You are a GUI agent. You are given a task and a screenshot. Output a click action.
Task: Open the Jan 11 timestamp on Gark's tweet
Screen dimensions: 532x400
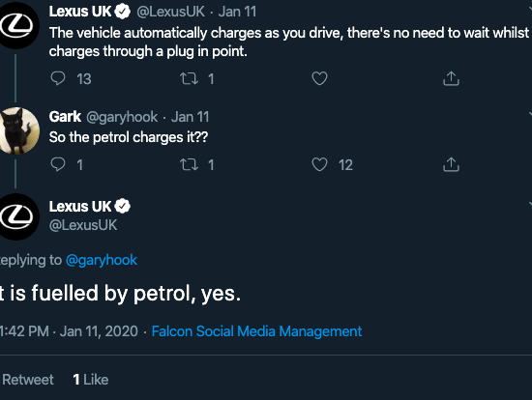coord(190,117)
